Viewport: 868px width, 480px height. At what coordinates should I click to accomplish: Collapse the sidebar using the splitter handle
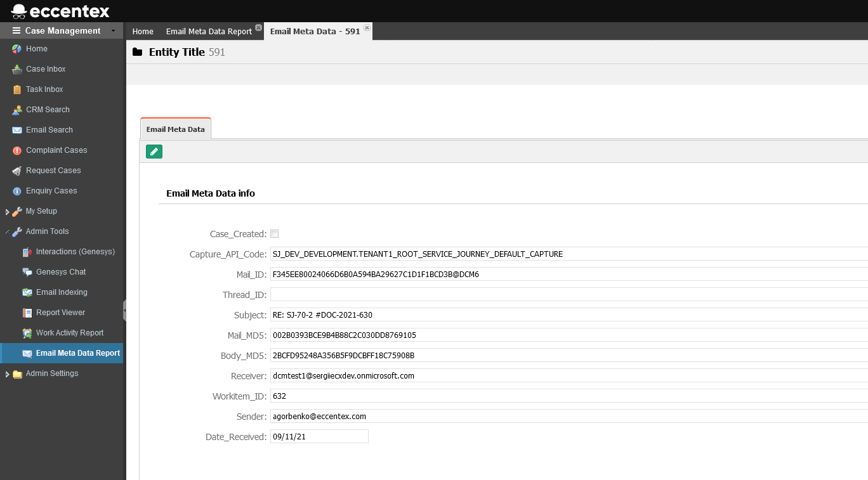125,311
